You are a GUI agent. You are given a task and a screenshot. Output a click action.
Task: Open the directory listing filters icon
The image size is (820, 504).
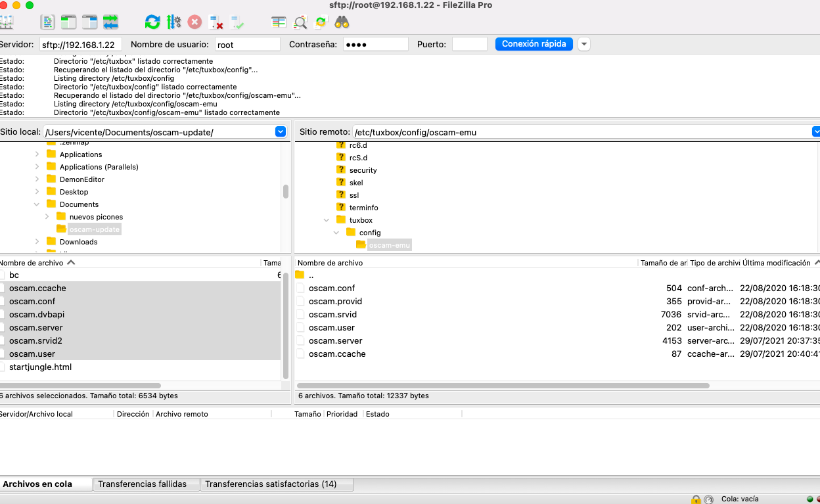pos(279,22)
